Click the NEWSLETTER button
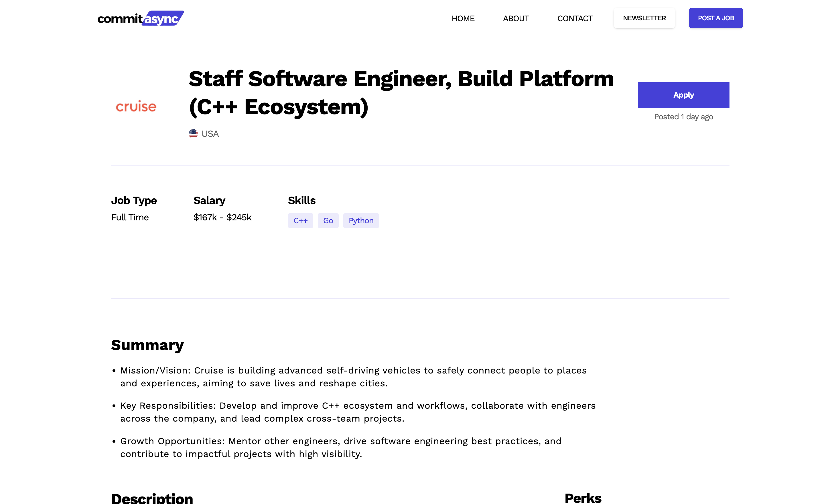This screenshot has width=840, height=504. (x=644, y=18)
